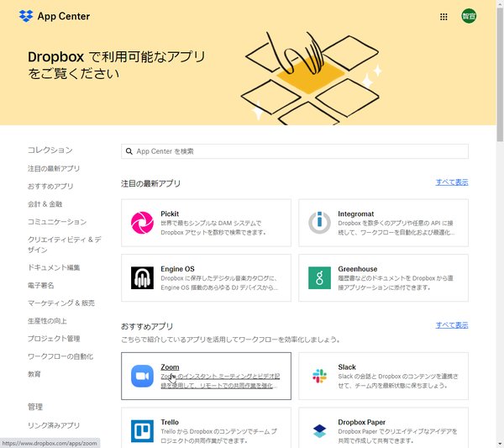Click the Greenhouse description text
Image resolution: width=504 pixels, height=448 pixels.
coord(396,282)
